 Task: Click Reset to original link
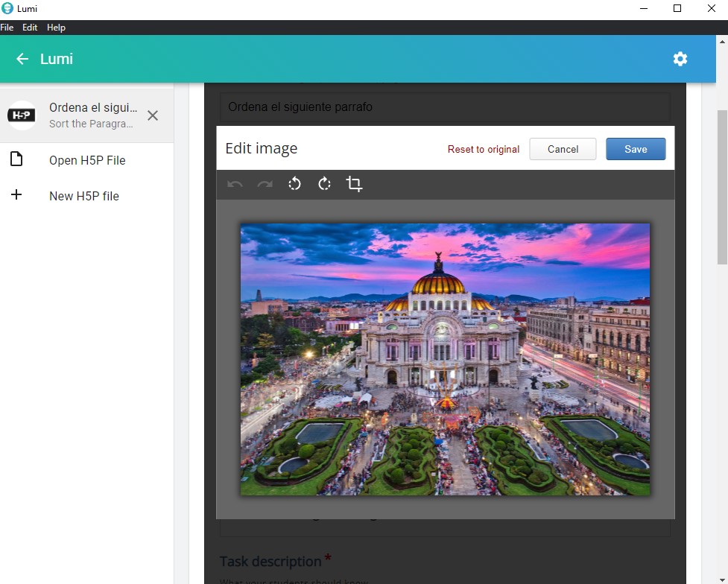point(483,150)
